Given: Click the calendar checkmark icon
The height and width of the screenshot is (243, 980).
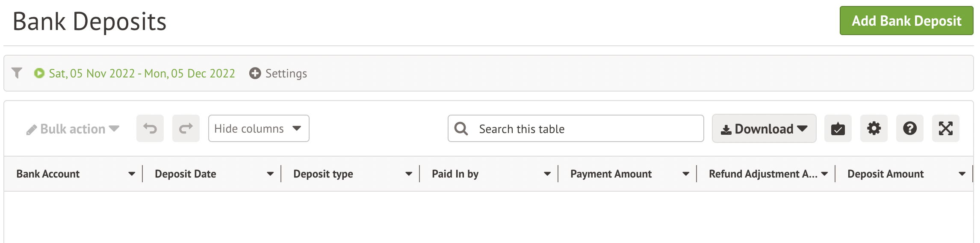Looking at the screenshot, I should coord(838,128).
